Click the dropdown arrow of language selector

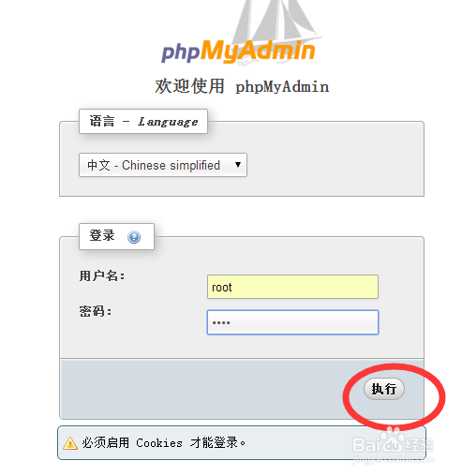(x=238, y=165)
